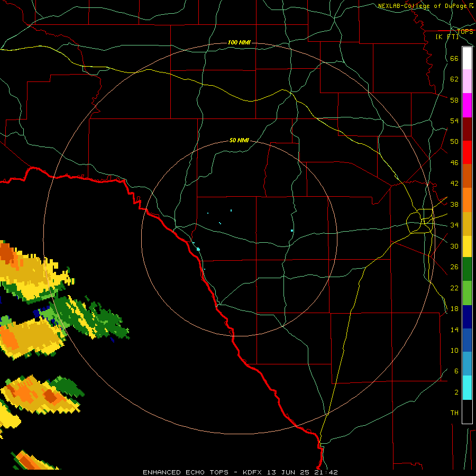
Task: Click legend value "54"
Action: click(x=454, y=121)
